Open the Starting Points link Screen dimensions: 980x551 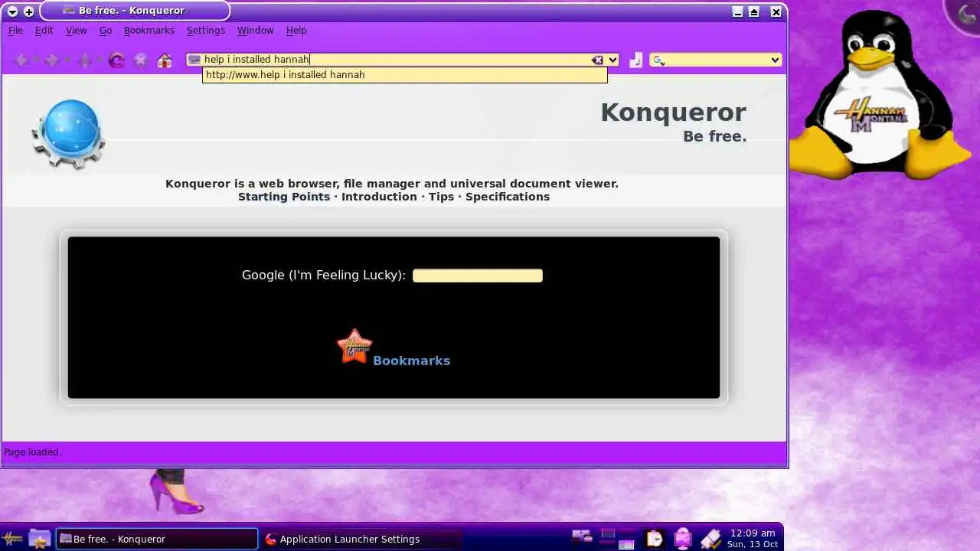click(x=283, y=197)
